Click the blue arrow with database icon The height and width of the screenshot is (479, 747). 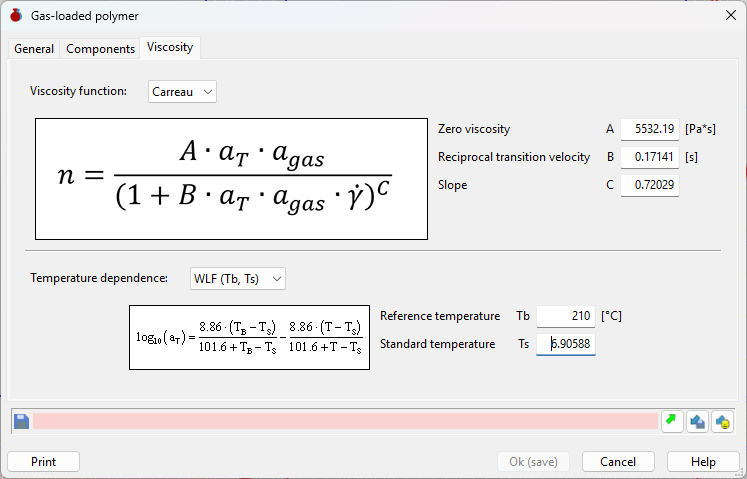(x=722, y=421)
